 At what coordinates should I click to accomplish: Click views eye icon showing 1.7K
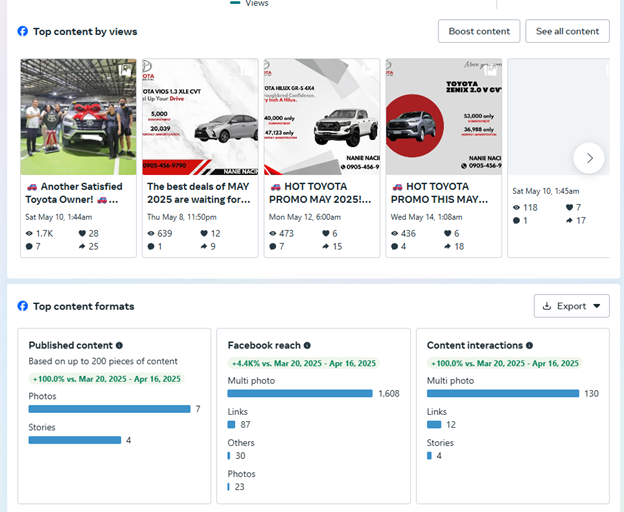click(29, 234)
